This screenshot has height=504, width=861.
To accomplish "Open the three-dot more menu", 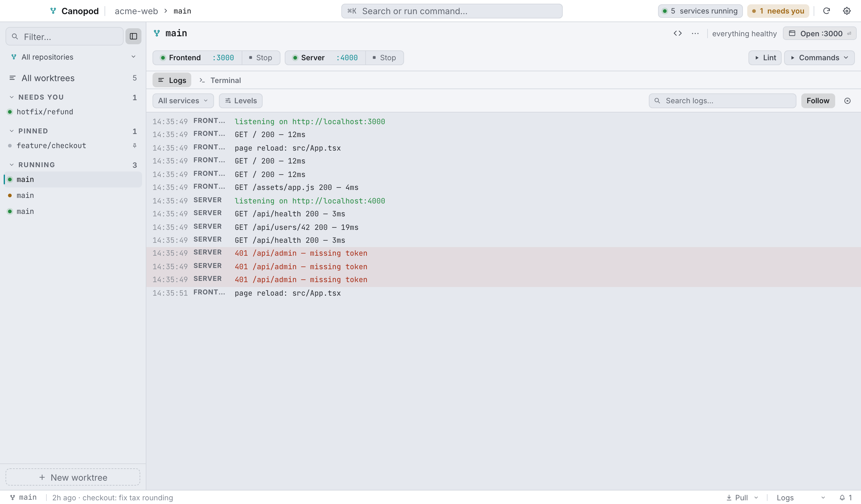I will 695,33.
